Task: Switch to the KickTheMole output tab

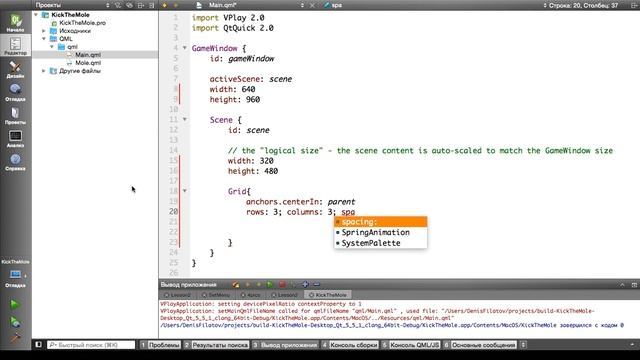Action: coord(328,295)
